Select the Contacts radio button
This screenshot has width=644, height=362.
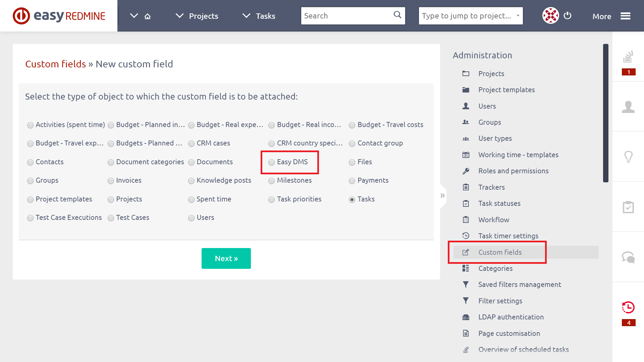[x=30, y=162]
